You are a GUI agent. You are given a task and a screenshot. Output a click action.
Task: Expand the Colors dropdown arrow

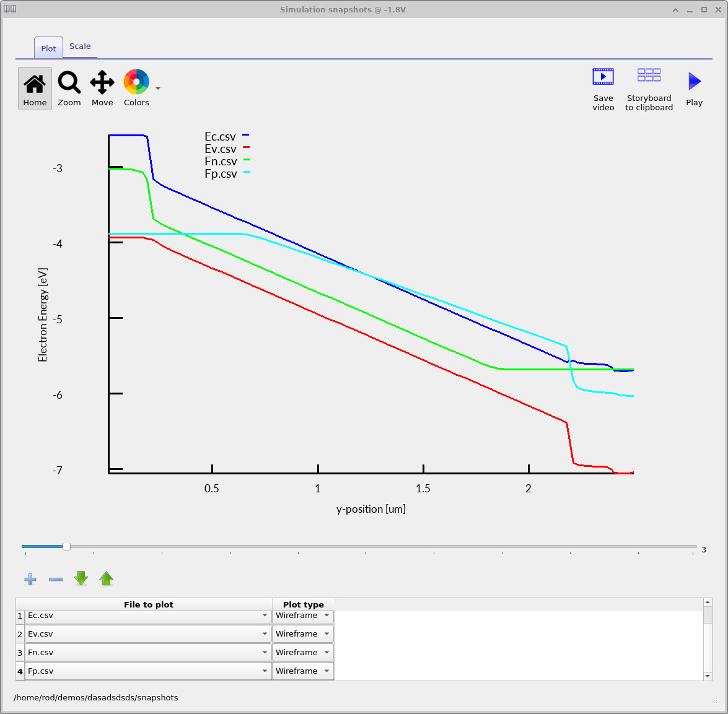(x=158, y=88)
